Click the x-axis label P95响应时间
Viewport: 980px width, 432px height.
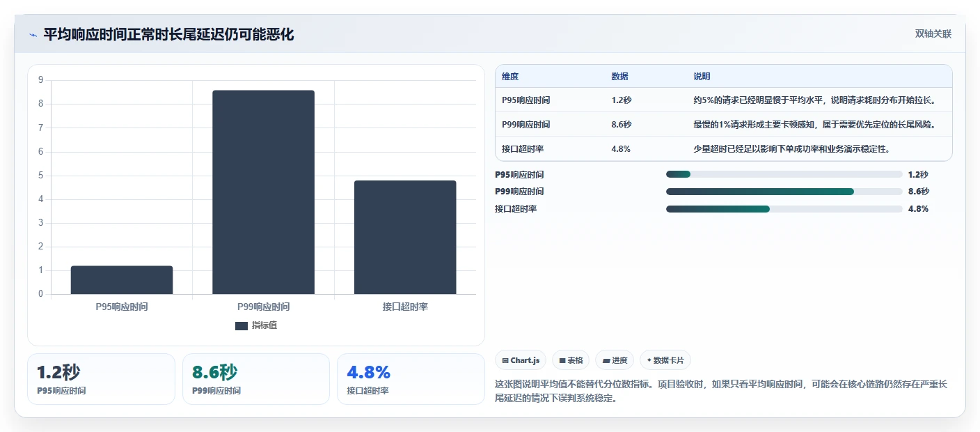pos(122,307)
